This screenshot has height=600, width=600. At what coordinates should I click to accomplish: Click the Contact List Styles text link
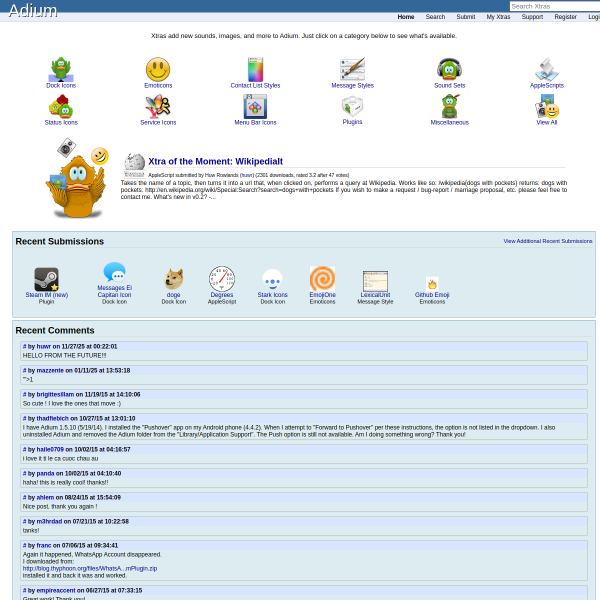(255, 85)
